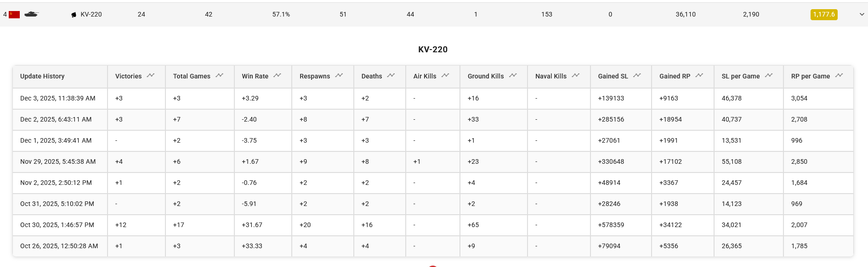Collapse the KV-220 row with the chevron
Viewport: 868px width, 267px height.
coord(862,15)
